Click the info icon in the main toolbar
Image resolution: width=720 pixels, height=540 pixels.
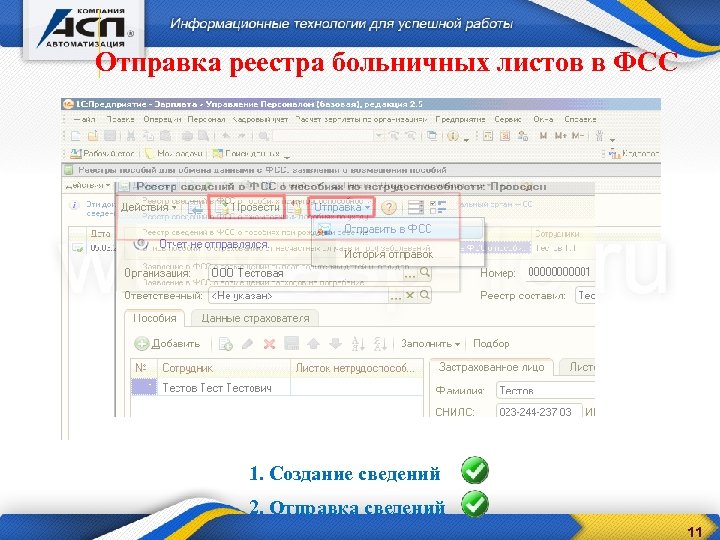pos(453,136)
